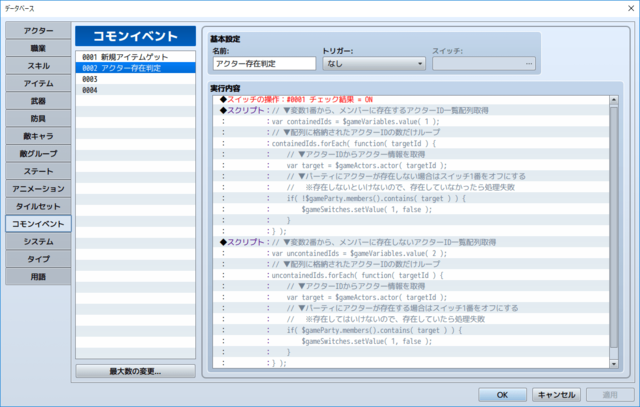640x407 pixels.
Task: Click line var uncontainedIds = $gameVariables.value( 2 )
Action: pos(411,253)
